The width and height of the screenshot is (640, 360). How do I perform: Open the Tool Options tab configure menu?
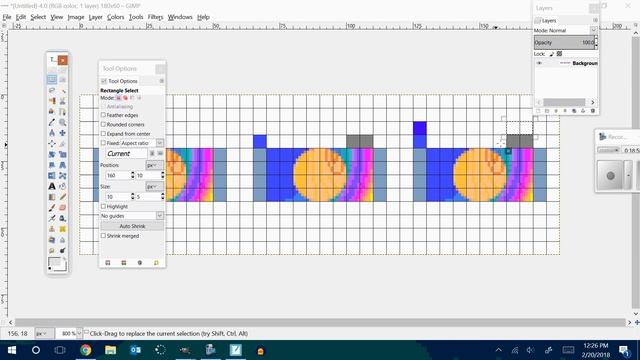[162, 81]
